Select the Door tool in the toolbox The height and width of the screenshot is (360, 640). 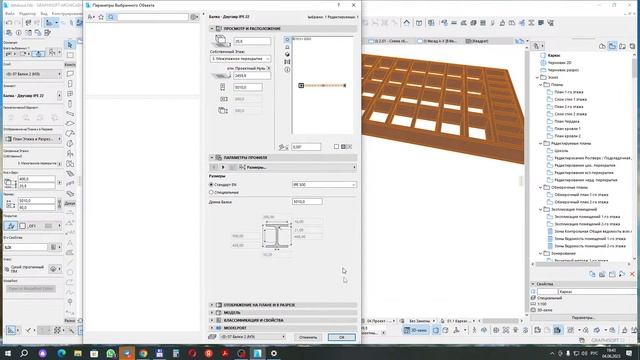[70, 84]
